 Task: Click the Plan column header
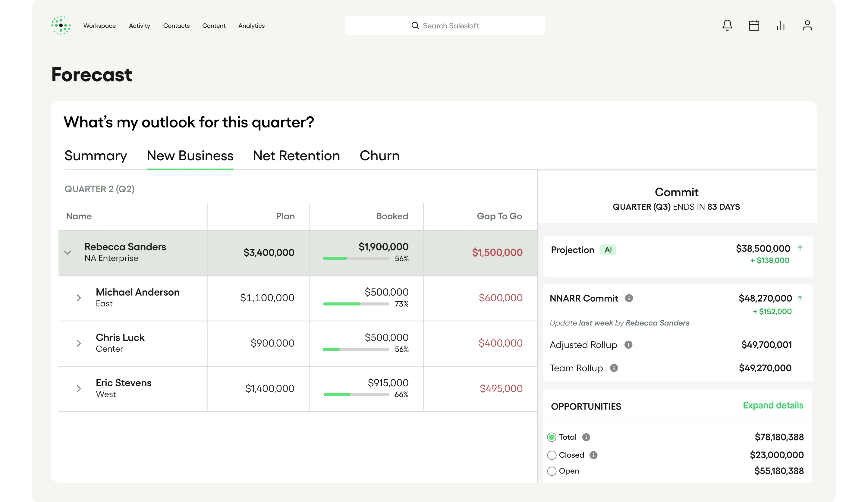coord(285,216)
